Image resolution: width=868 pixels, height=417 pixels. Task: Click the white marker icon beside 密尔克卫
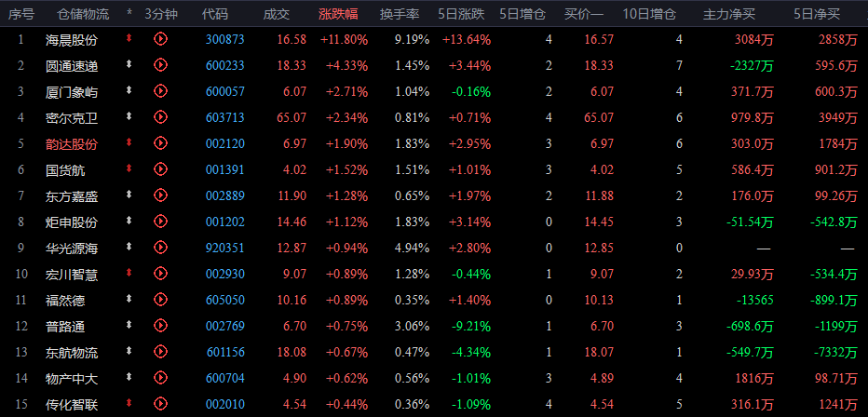coord(129,116)
